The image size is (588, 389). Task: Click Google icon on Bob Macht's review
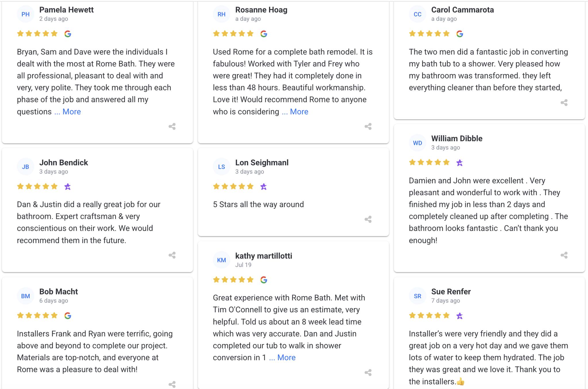point(68,316)
